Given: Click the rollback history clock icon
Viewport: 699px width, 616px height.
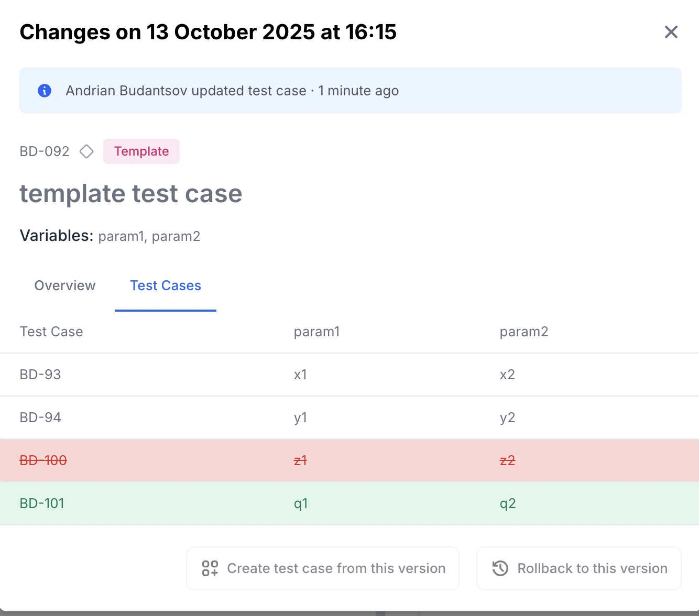Looking at the screenshot, I should click(x=500, y=568).
